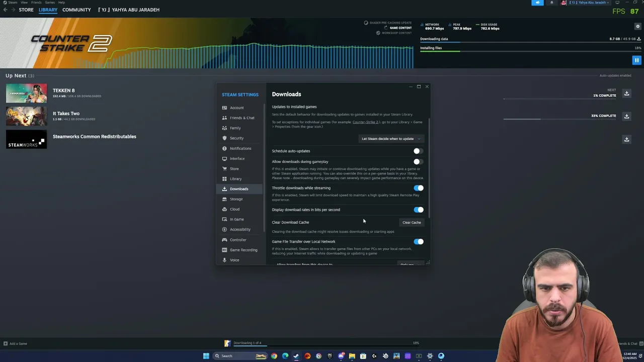The height and width of the screenshot is (362, 644).
Task: Open the Games menu
Action: (x=50, y=2)
